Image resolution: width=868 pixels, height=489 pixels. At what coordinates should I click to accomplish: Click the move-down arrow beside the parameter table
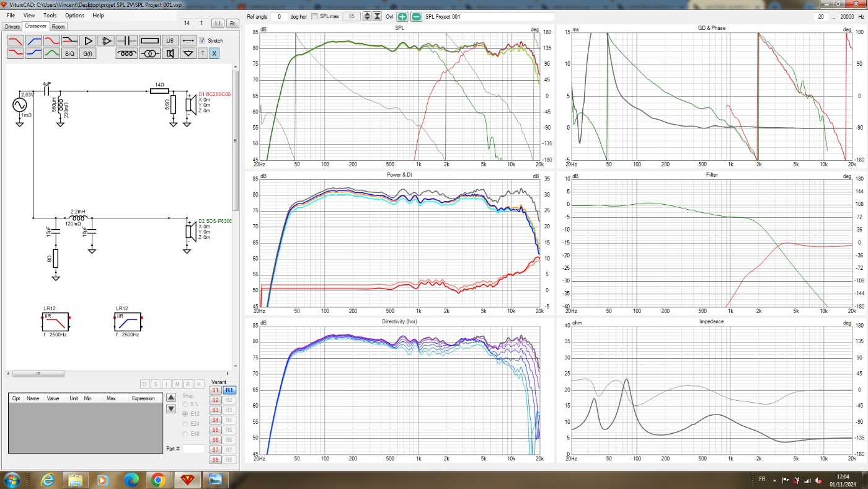(x=171, y=409)
